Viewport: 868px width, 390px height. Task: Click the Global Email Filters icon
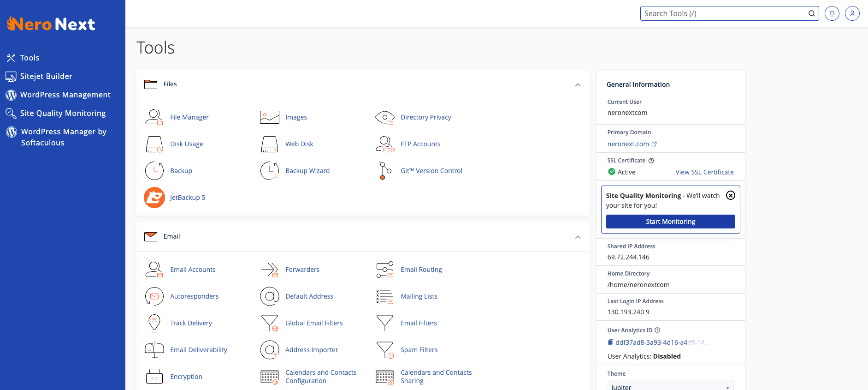[269, 323]
